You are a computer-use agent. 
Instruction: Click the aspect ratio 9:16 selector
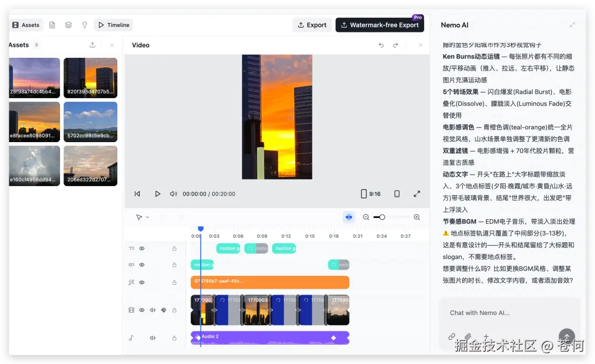(370, 194)
